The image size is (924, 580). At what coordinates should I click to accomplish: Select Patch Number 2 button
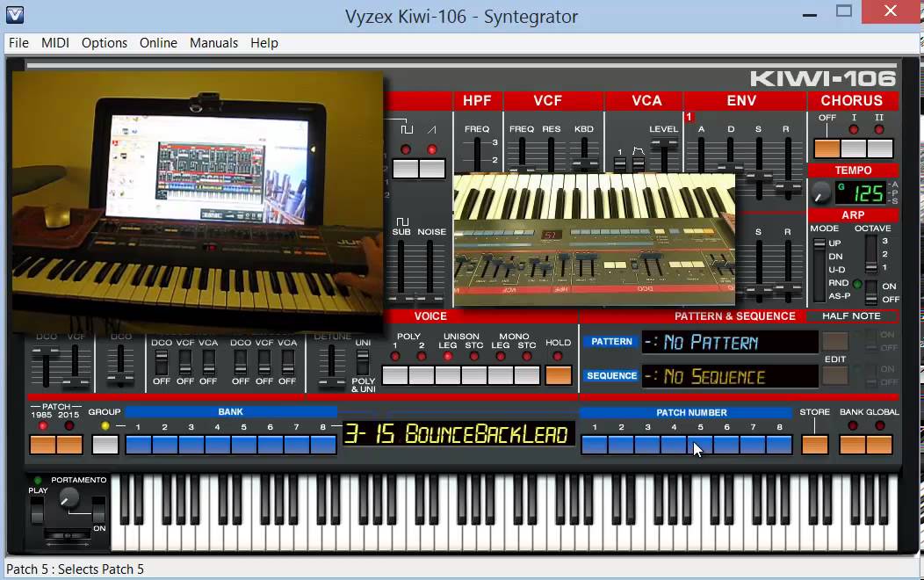[621, 445]
